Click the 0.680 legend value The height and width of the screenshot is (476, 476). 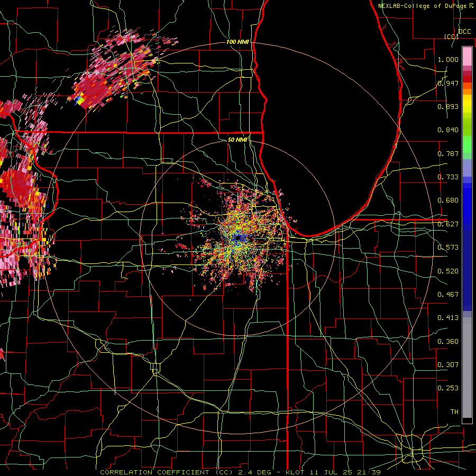[448, 200]
